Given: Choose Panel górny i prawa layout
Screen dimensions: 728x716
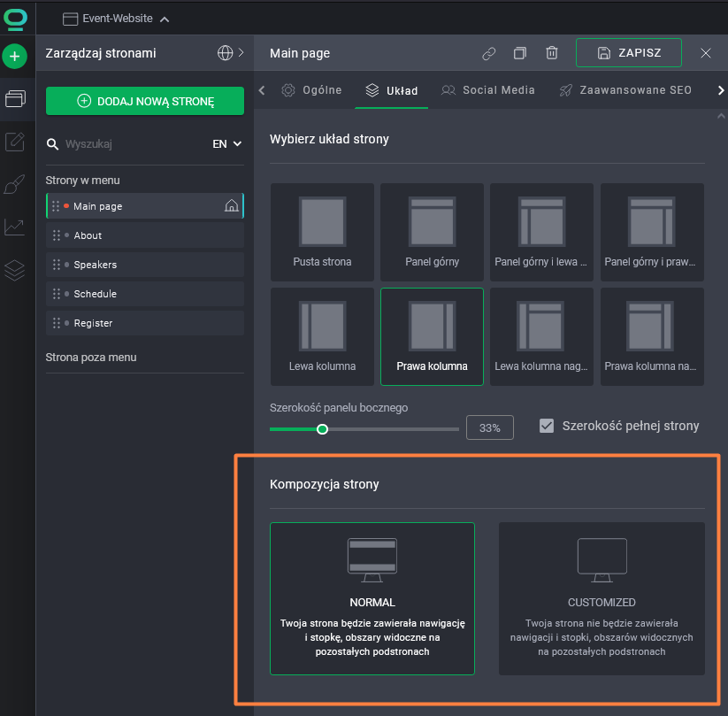Looking at the screenshot, I should coord(652,232).
